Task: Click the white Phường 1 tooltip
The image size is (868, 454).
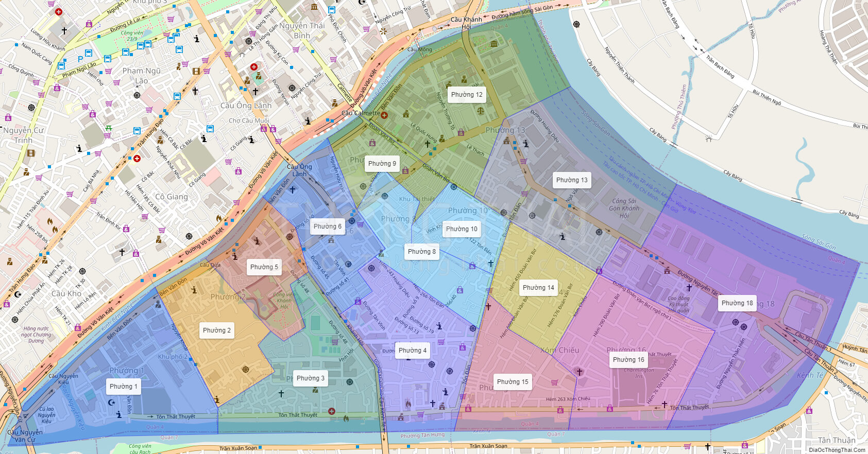Action: pyautogui.click(x=124, y=387)
